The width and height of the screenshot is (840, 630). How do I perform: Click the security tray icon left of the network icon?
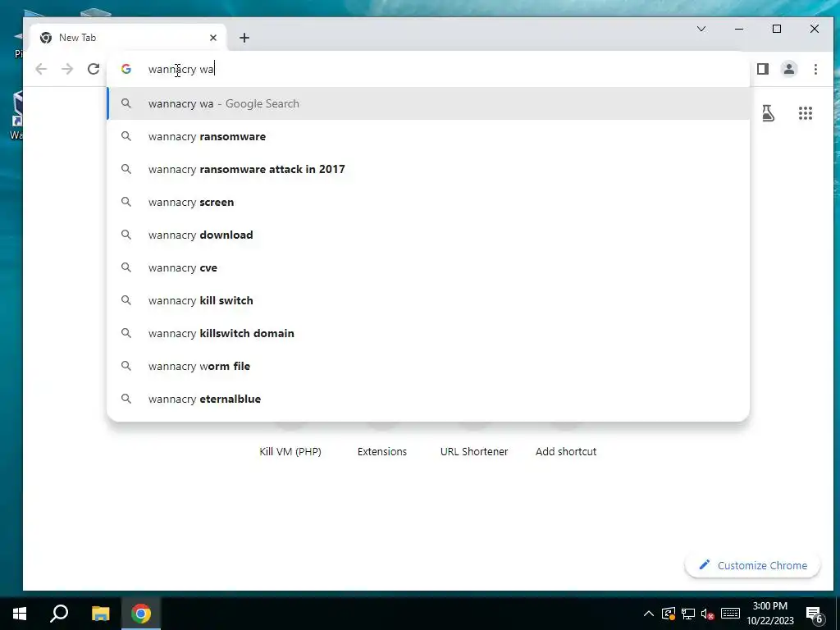(x=668, y=614)
